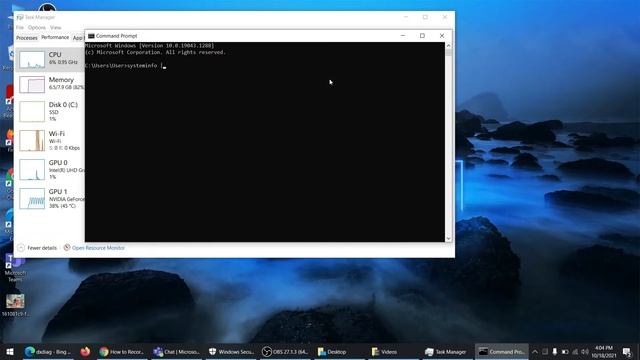The width and height of the screenshot is (640, 360).
Task: Select the Microsoft Teams desktop shortcut
Action: pyautogui.click(x=15, y=268)
